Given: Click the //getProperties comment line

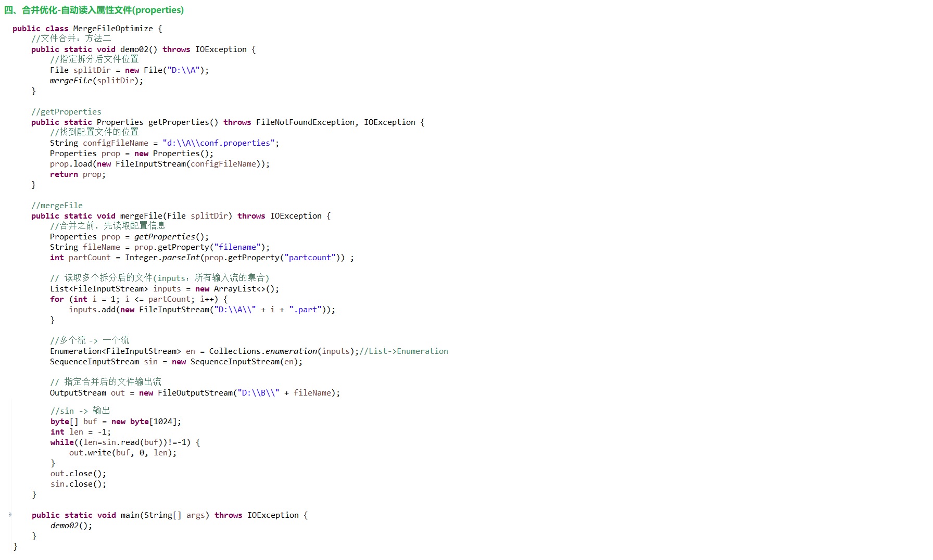Looking at the screenshot, I should (x=66, y=112).
